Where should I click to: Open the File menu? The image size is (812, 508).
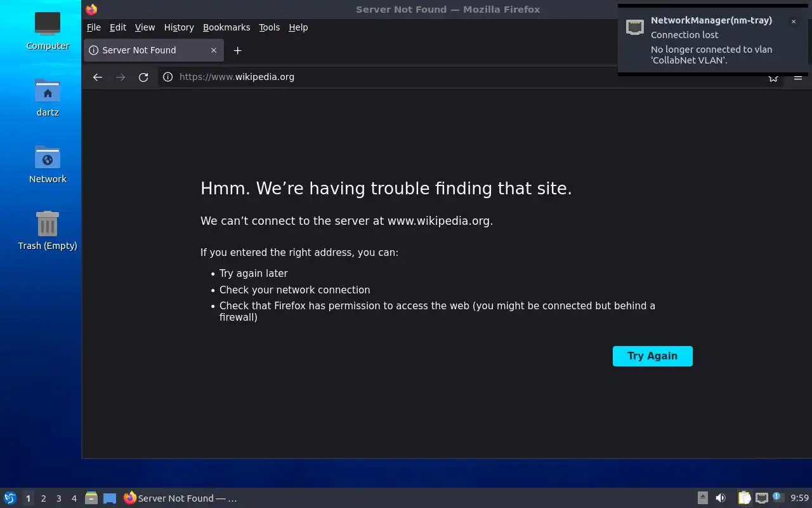coord(94,27)
